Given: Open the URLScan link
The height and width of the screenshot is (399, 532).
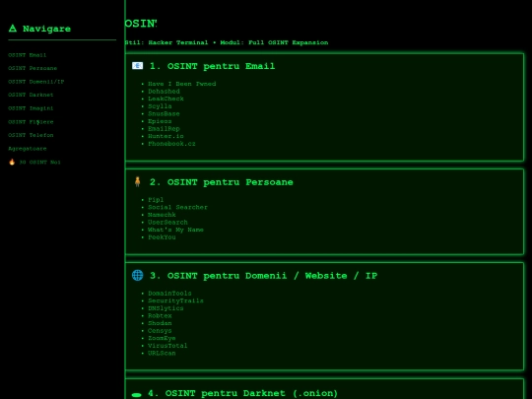Looking at the screenshot, I should (162, 353).
